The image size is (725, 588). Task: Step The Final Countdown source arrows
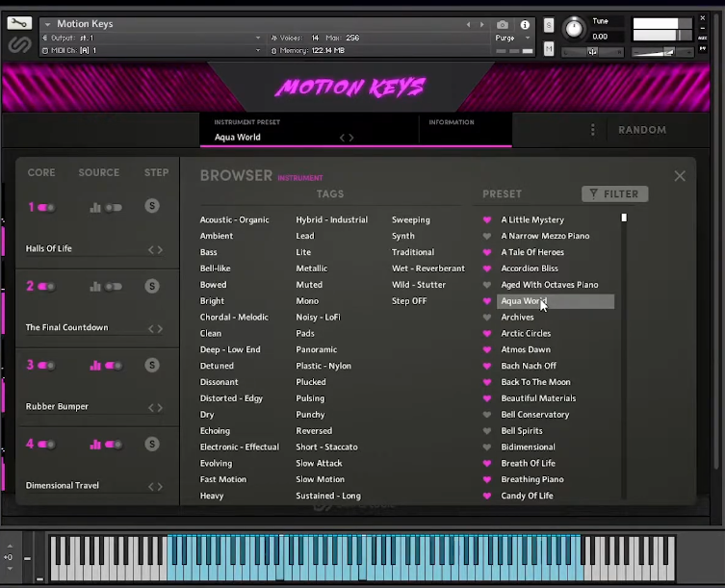(x=155, y=329)
